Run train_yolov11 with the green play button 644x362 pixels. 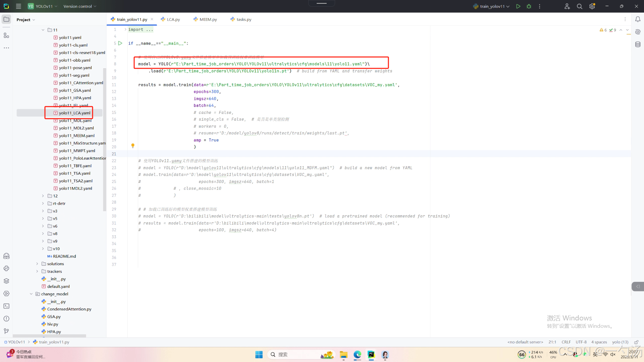pos(518,6)
